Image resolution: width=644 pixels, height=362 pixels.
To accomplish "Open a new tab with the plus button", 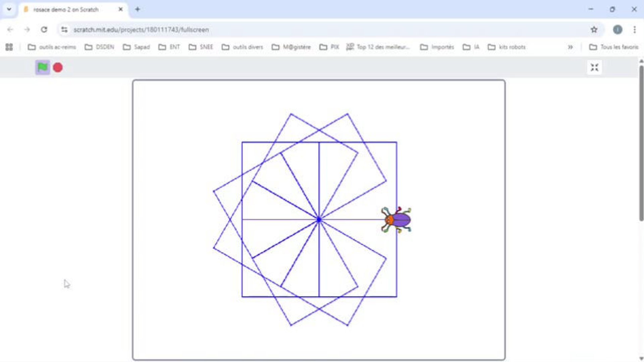I will tap(138, 9).
